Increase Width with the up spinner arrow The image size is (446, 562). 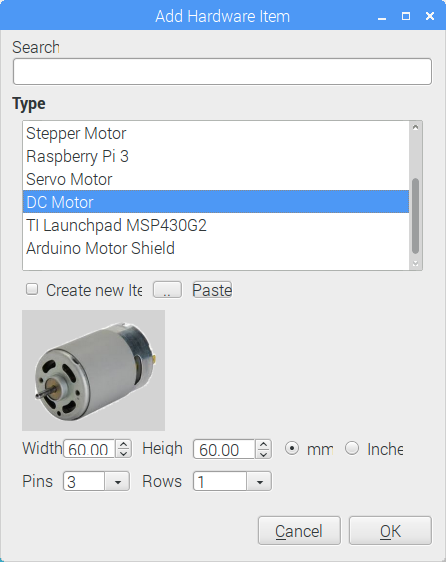coord(123,444)
